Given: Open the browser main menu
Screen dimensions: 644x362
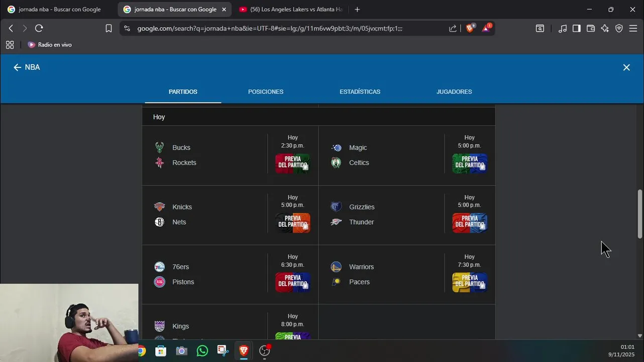Looking at the screenshot, I should (633, 29).
